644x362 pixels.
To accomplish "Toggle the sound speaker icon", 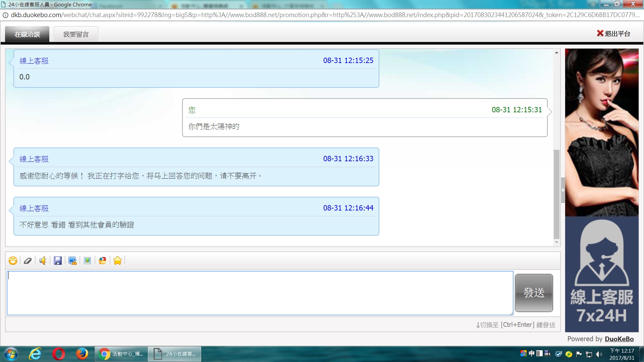I will 43,260.
